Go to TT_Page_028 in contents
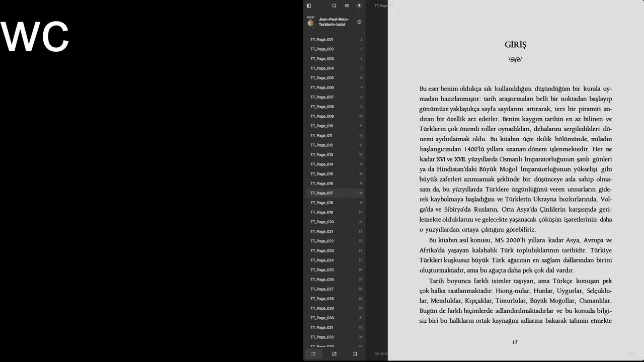The width and height of the screenshot is (644, 362). (335, 298)
